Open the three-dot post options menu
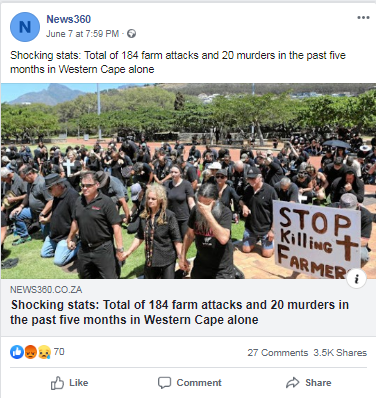Viewport: 376px width, 398px height. 363,18
